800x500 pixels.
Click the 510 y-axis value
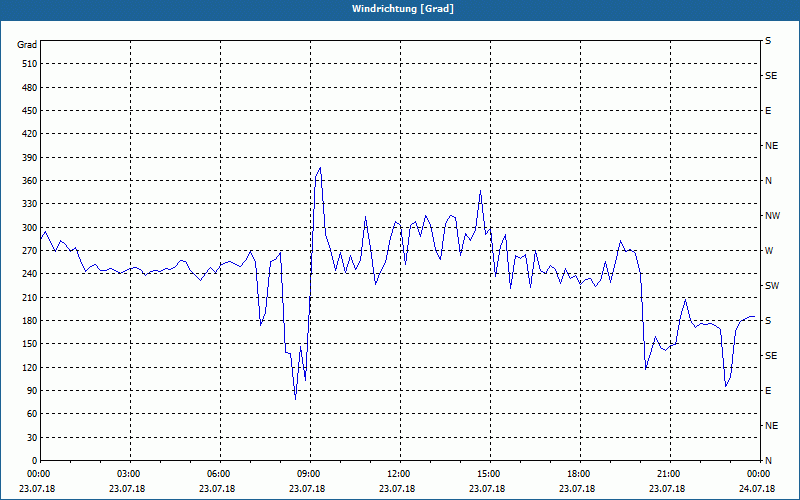pos(30,64)
